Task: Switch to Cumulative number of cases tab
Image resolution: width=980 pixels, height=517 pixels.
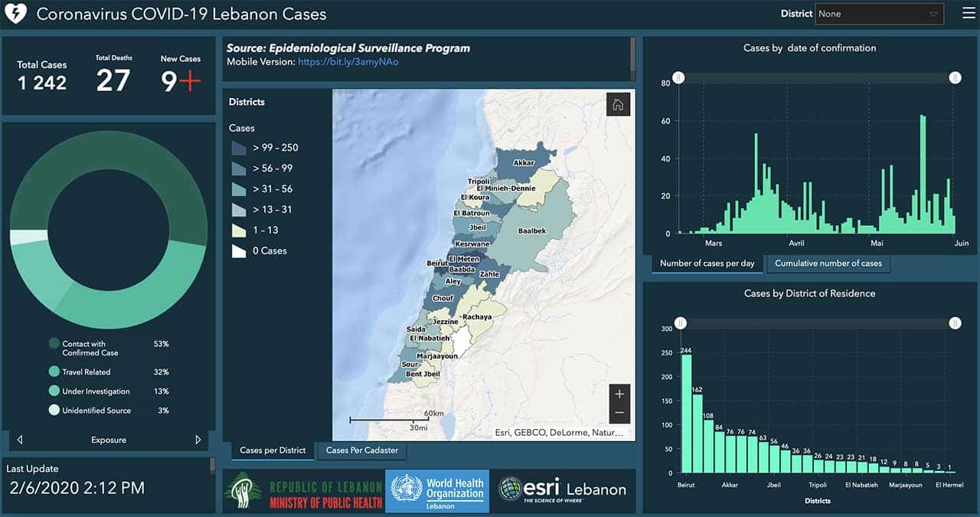Action: pos(828,263)
